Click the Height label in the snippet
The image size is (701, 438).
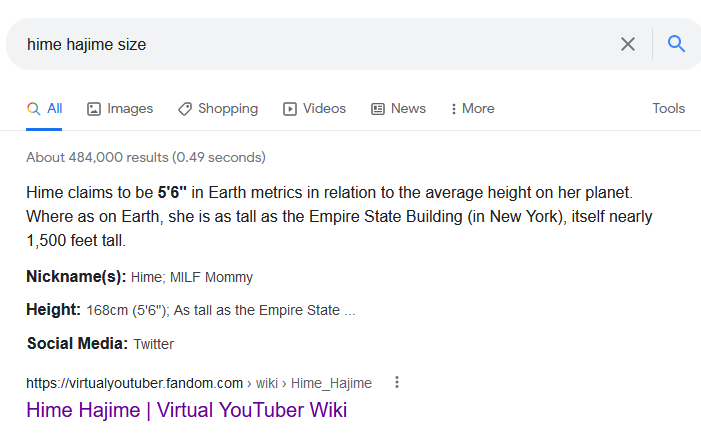(x=53, y=309)
